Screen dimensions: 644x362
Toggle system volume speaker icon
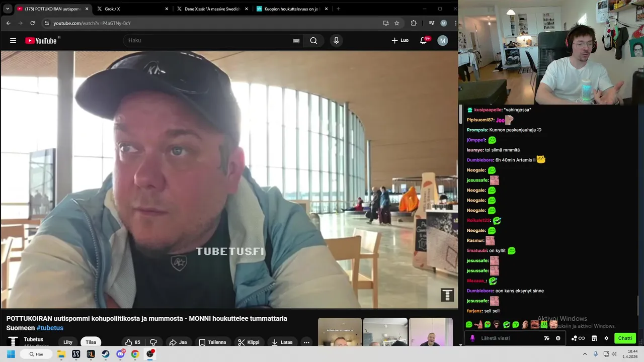click(x=614, y=354)
